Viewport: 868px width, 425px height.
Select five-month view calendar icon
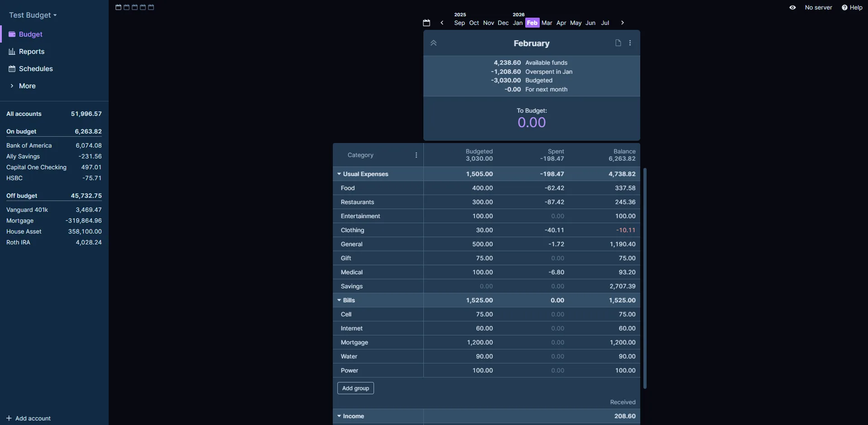(x=151, y=7)
